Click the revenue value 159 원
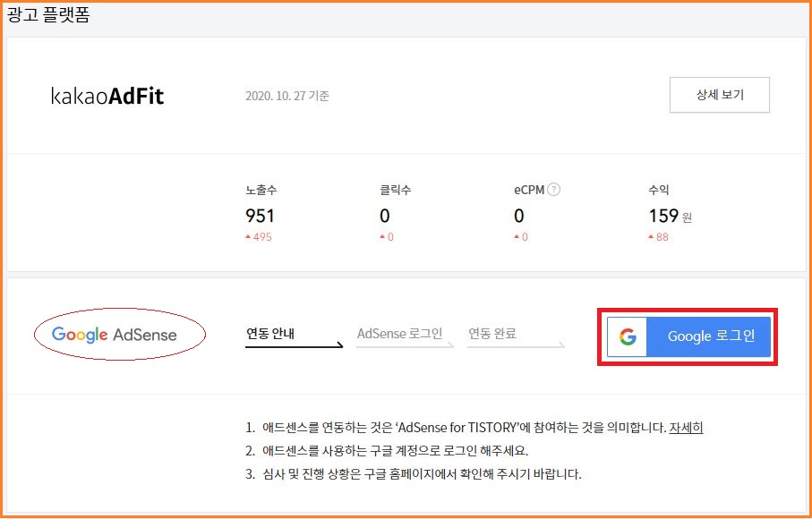The height and width of the screenshot is (519, 812). [671, 216]
